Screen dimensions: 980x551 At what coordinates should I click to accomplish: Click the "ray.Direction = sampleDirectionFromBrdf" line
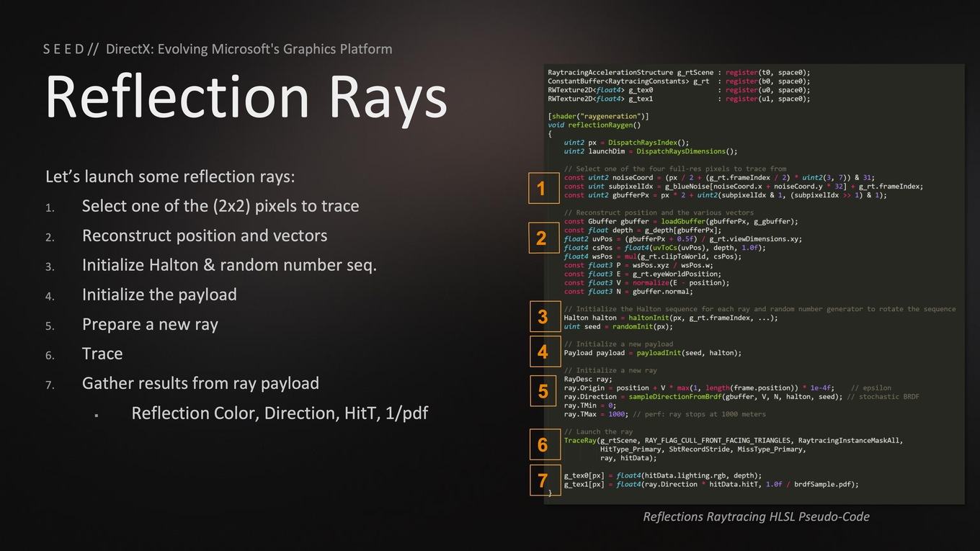coord(742,397)
